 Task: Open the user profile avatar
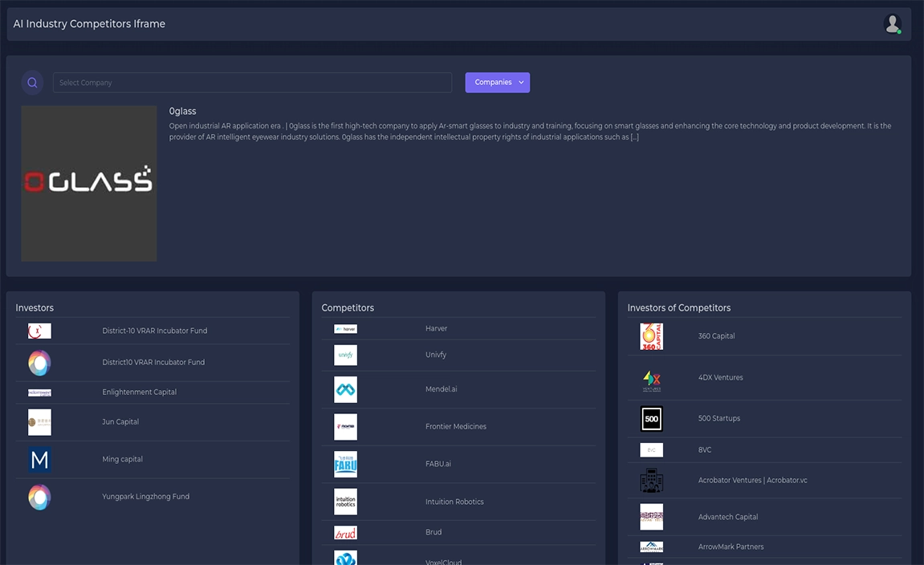tap(892, 24)
